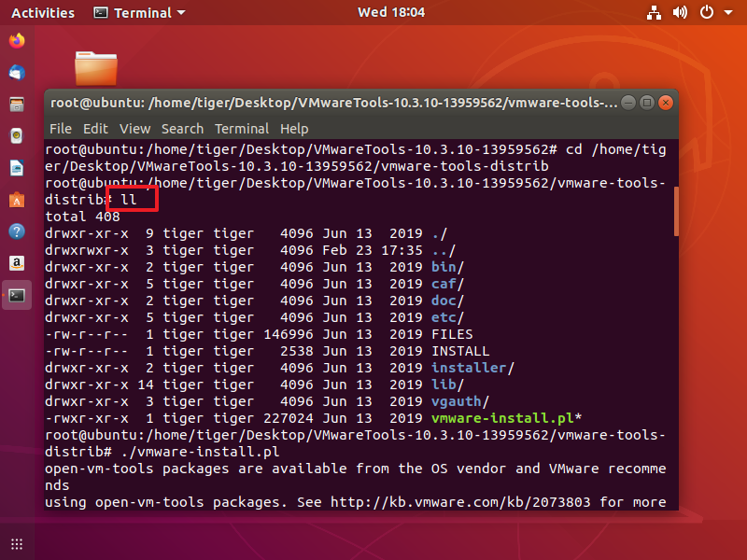Open the Help menu in menubar
This screenshot has height=560, width=747.
pyautogui.click(x=294, y=129)
